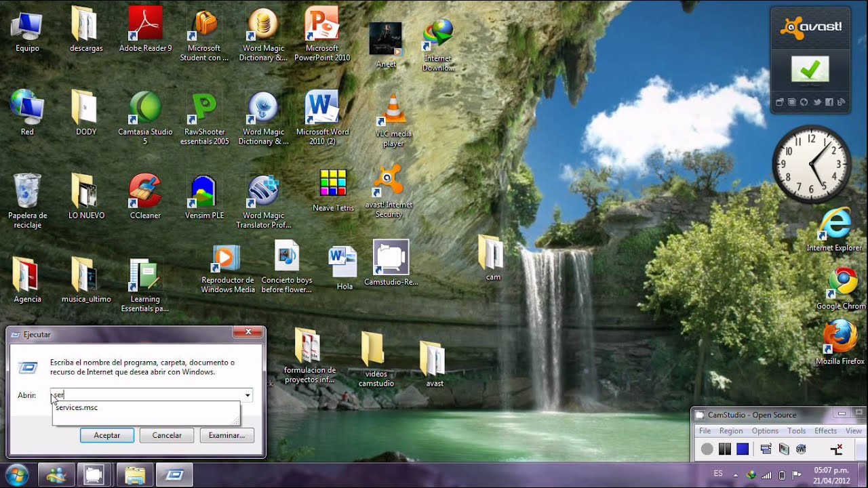Screen dimensions: 868x488
Task: Expand the ES language selector in system tray
Action: point(718,474)
